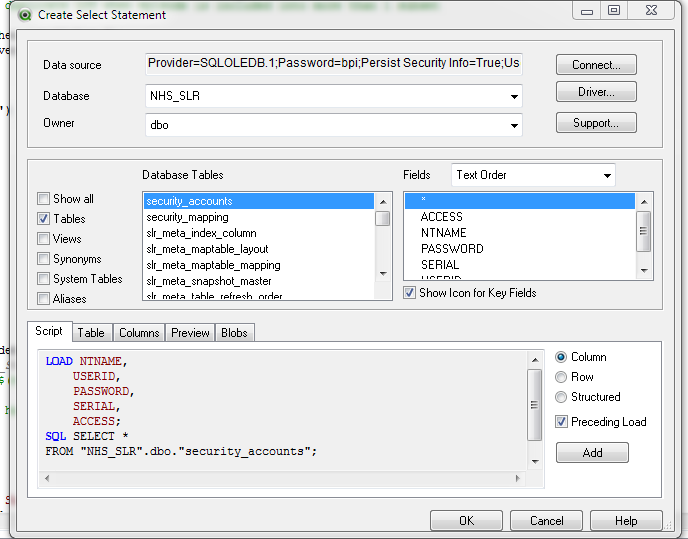Maximize the Create Select Statement dialog
This screenshot has width=688, height=539.
point(614,10)
